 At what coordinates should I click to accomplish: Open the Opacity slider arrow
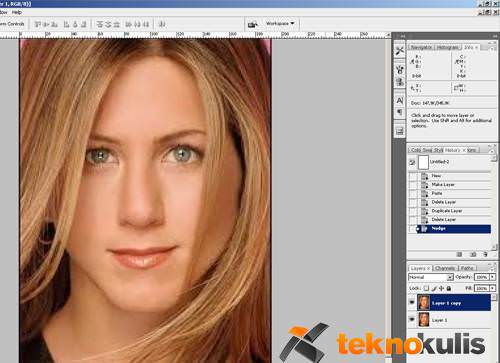[492, 277]
